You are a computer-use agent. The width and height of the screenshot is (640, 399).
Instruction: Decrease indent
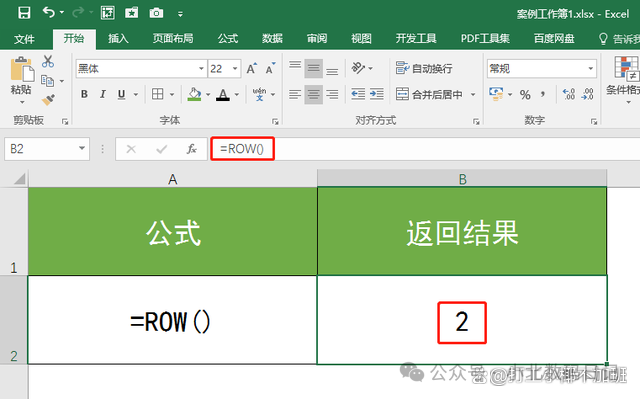(358, 94)
